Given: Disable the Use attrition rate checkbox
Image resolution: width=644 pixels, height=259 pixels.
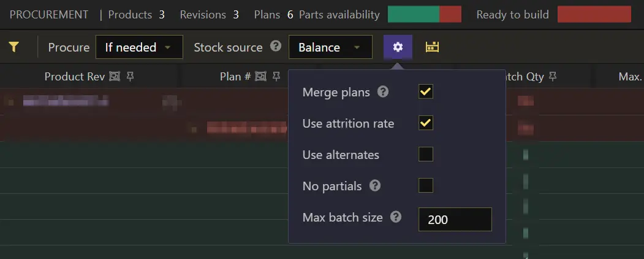Looking at the screenshot, I should click(426, 123).
